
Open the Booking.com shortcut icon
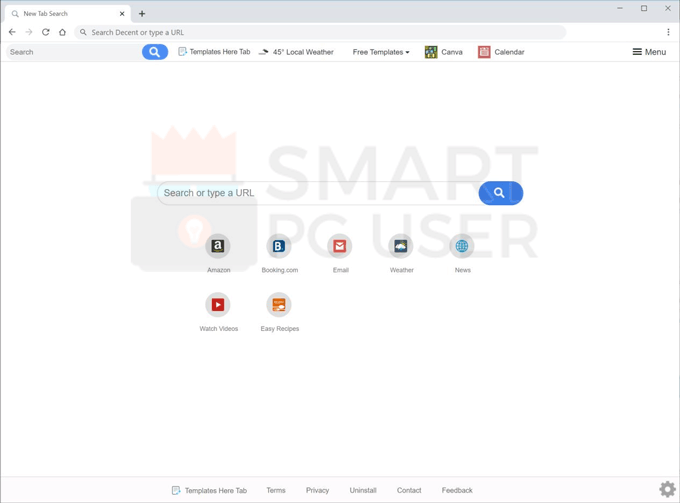point(279,246)
